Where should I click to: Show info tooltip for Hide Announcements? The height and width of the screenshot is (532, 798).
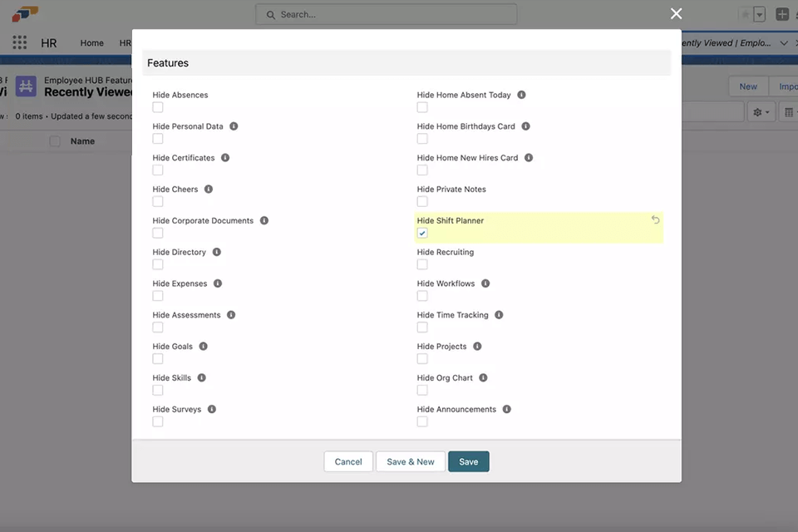[507, 409]
